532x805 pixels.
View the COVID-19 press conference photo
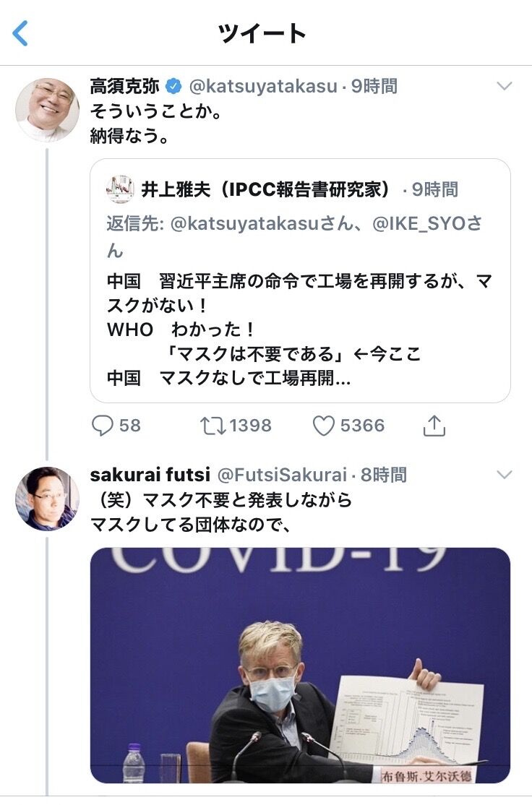coord(300,665)
